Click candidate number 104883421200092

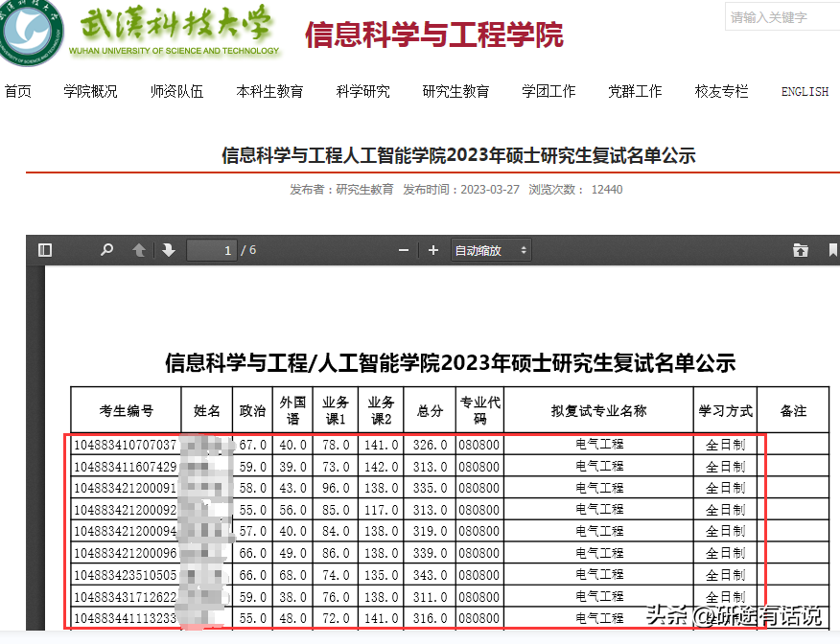click(x=125, y=510)
